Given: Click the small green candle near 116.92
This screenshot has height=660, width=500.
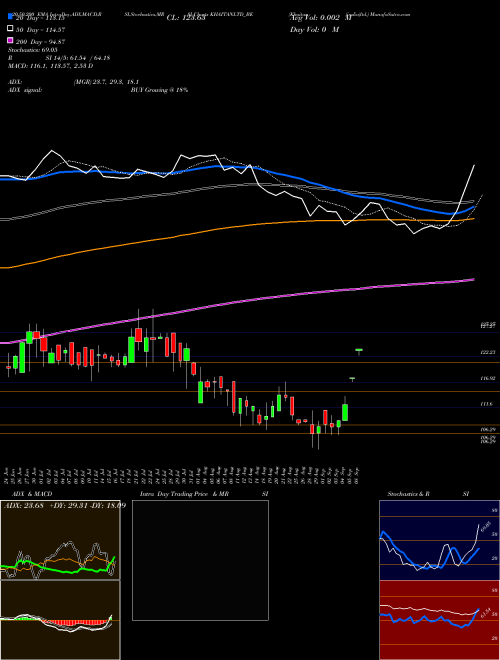Looking at the screenshot, I should [x=352, y=378].
